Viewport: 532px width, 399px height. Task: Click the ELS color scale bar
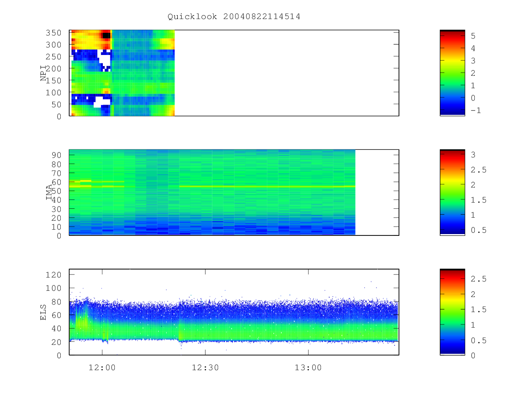tap(452, 311)
